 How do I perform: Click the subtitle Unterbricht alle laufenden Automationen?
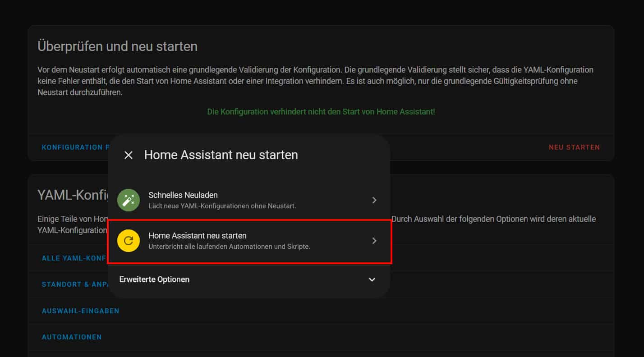click(229, 247)
